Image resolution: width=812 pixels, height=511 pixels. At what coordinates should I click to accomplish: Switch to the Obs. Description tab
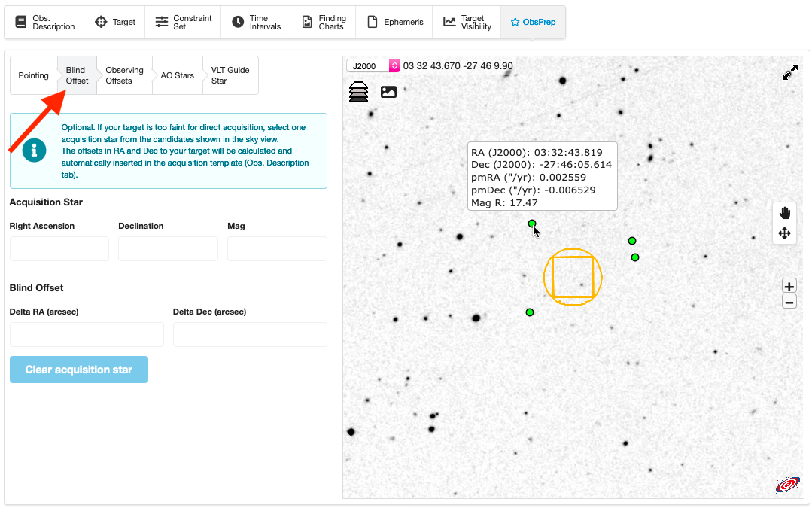click(44, 23)
